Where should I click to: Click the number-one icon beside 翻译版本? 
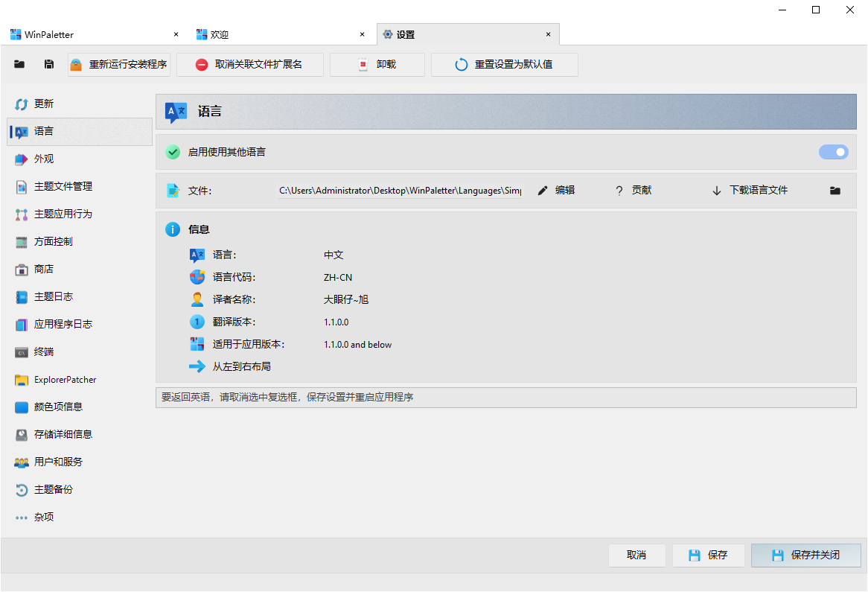click(x=197, y=322)
